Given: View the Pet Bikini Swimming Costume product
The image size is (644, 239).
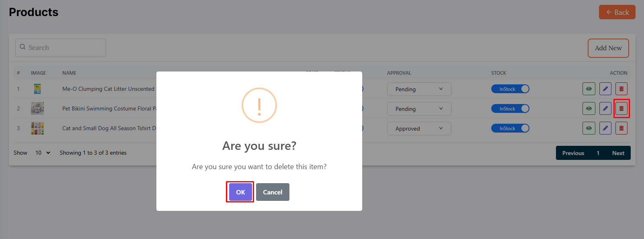Looking at the screenshot, I should tap(589, 108).
